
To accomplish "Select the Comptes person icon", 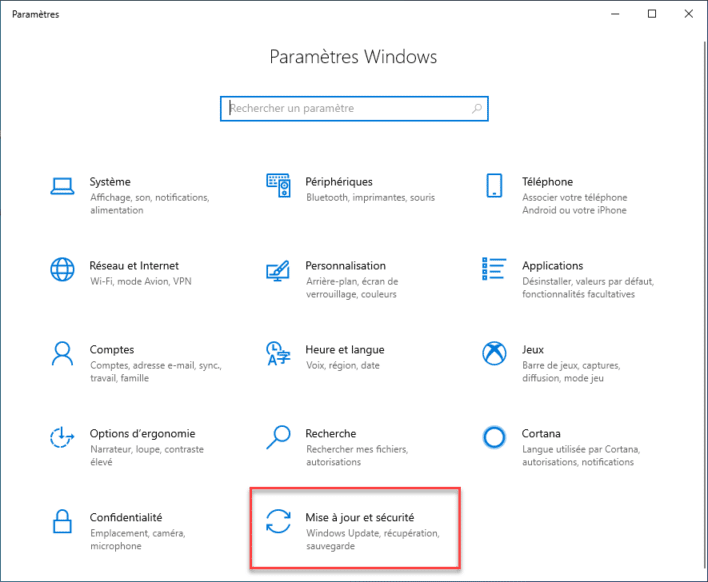I will click(62, 354).
